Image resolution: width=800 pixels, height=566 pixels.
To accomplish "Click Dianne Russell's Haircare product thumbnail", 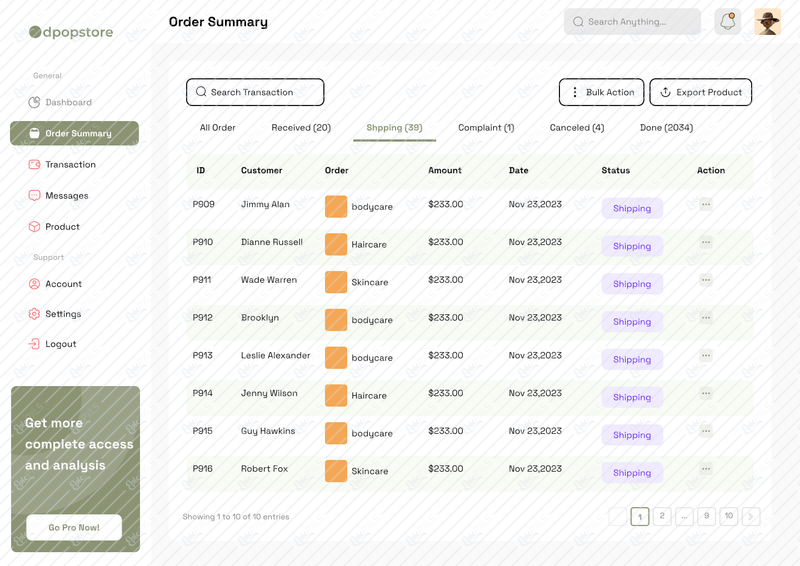I will [336, 244].
